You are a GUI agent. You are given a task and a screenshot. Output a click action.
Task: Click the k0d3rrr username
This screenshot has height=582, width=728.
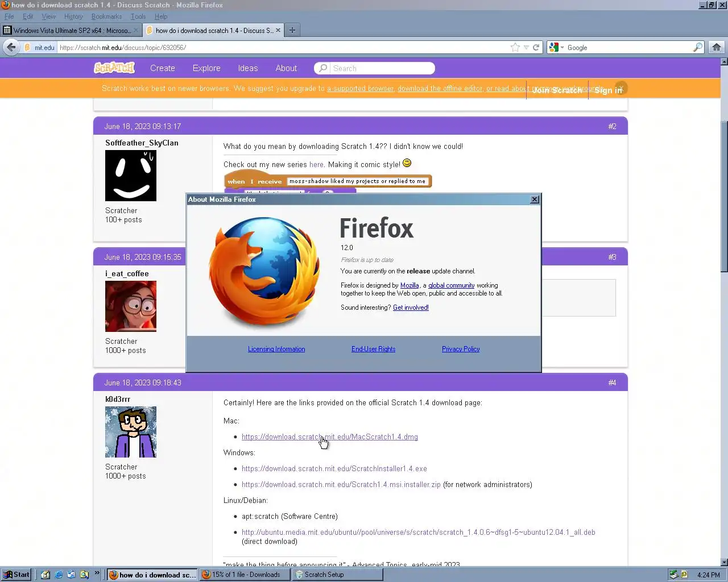(118, 399)
